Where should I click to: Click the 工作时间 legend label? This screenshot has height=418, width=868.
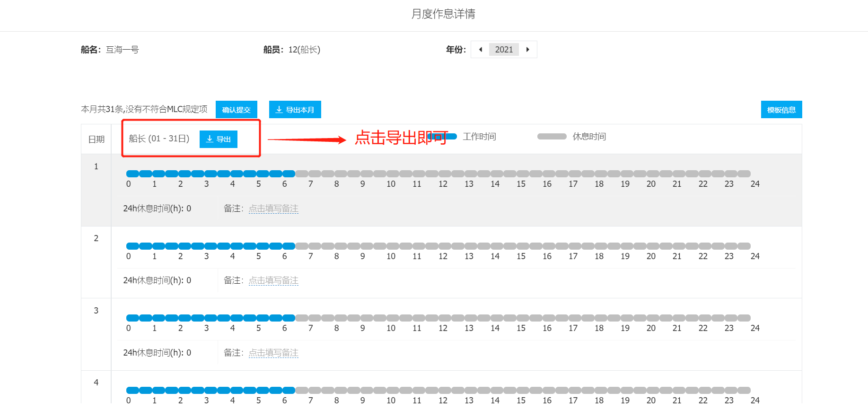pos(479,137)
